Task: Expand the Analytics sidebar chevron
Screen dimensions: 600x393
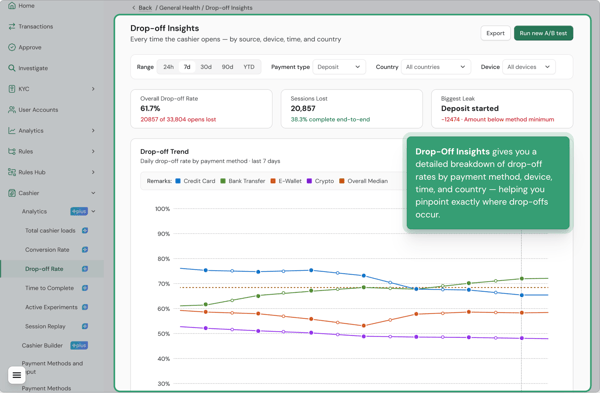Action: point(93,130)
